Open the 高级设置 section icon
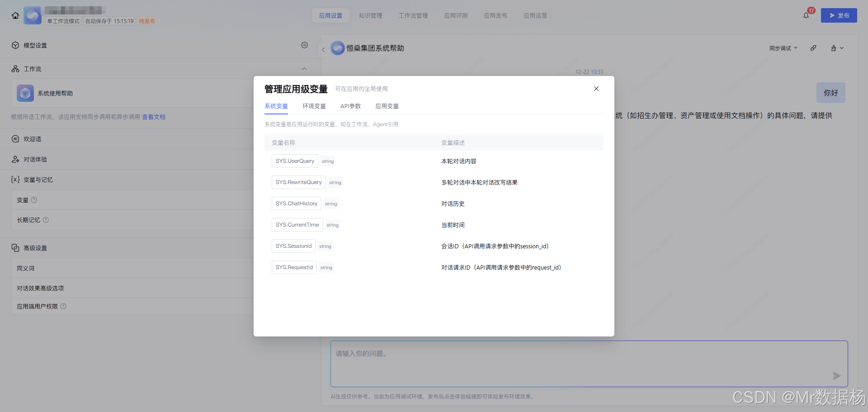The image size is (868, 412). pyautogui.click(x=15, y=247)
